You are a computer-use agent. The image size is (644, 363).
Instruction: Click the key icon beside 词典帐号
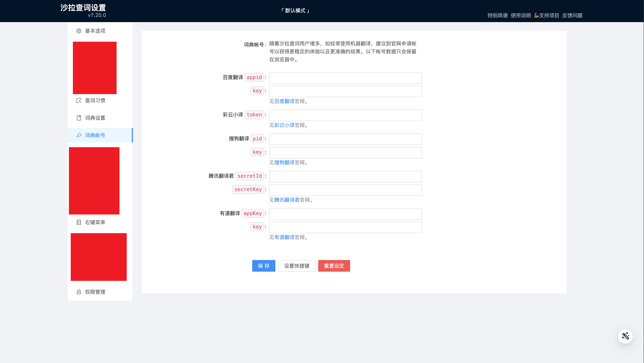[79, 135]
